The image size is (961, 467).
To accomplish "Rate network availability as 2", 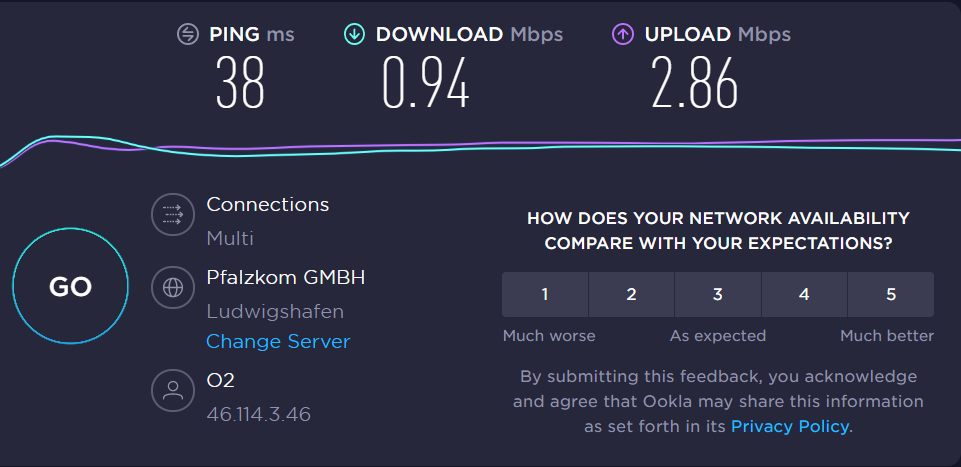I will pyautogui.click(x=631, y=295).
